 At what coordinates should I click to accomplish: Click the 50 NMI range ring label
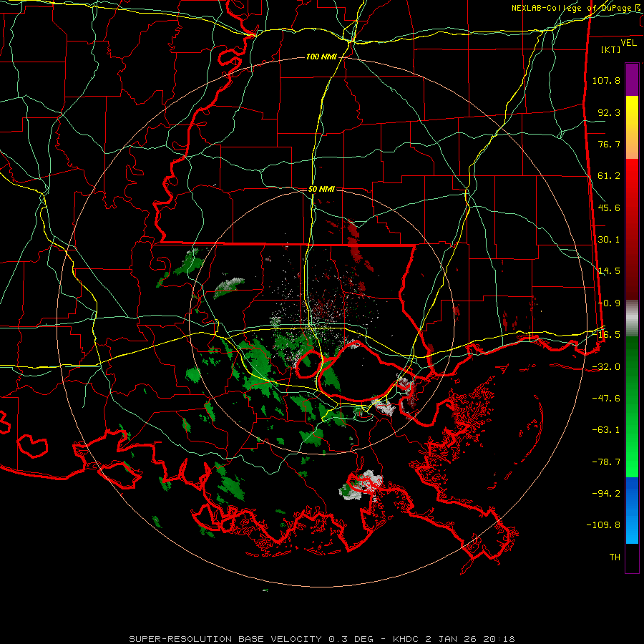(321, 189)
